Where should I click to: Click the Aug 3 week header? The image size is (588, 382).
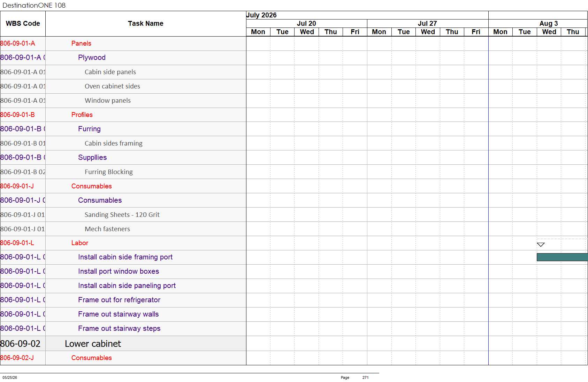coord(548,23)
